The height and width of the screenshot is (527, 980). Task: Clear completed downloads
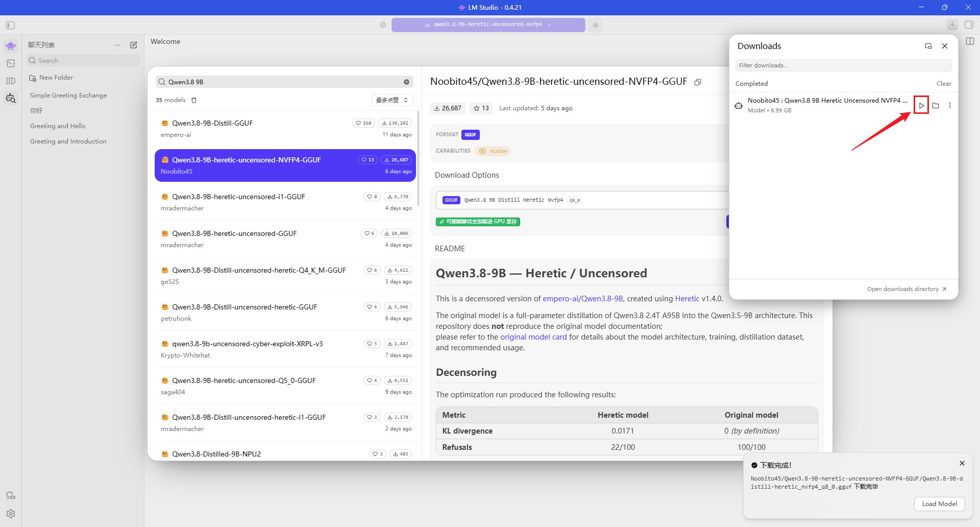coord(944,84)
